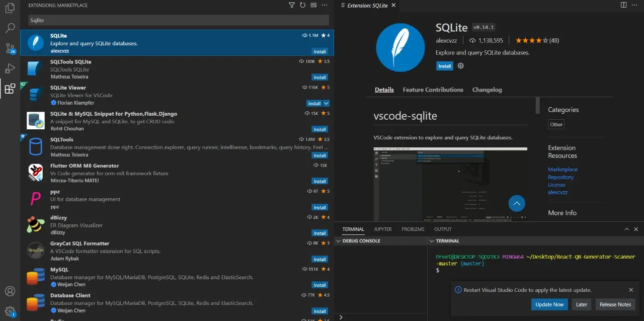Image resolution: width=644 pixels, height=321 pixels.
Task: Install the SQLite Viewer extension
Action: pyautogui.click(x=314, y=103)
